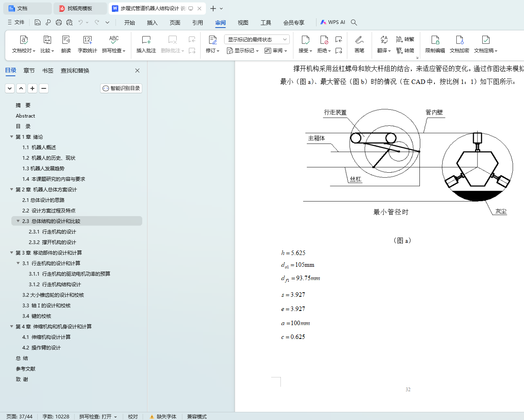Convert text with 转繁 button
The width and height of the screenshot is (524, 420).
click(405, 39)
